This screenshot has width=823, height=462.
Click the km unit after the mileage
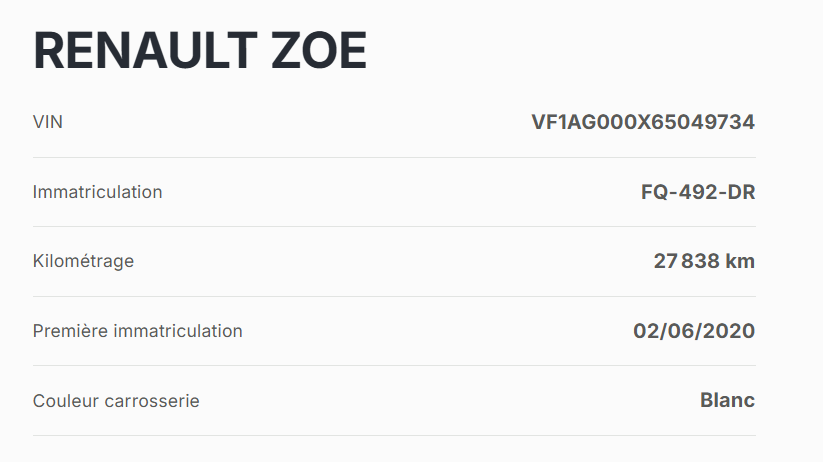coord(740,262)
